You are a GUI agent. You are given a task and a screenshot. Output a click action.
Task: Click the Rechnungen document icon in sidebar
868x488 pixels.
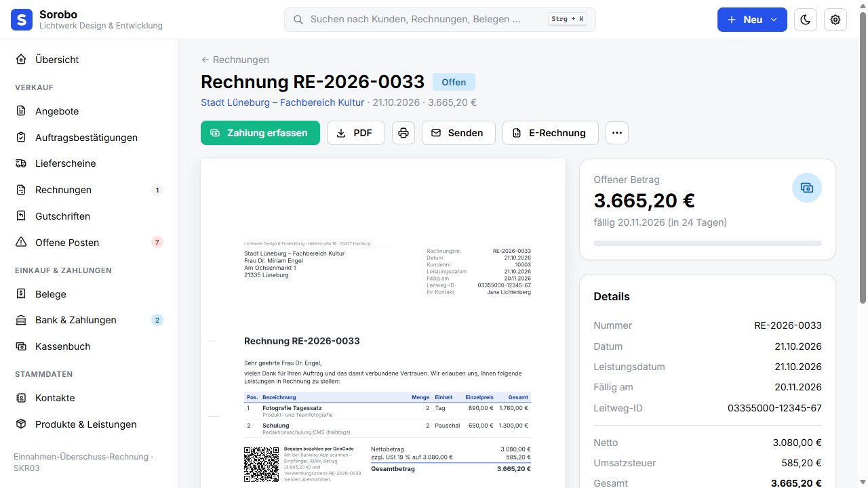point(21,190)
